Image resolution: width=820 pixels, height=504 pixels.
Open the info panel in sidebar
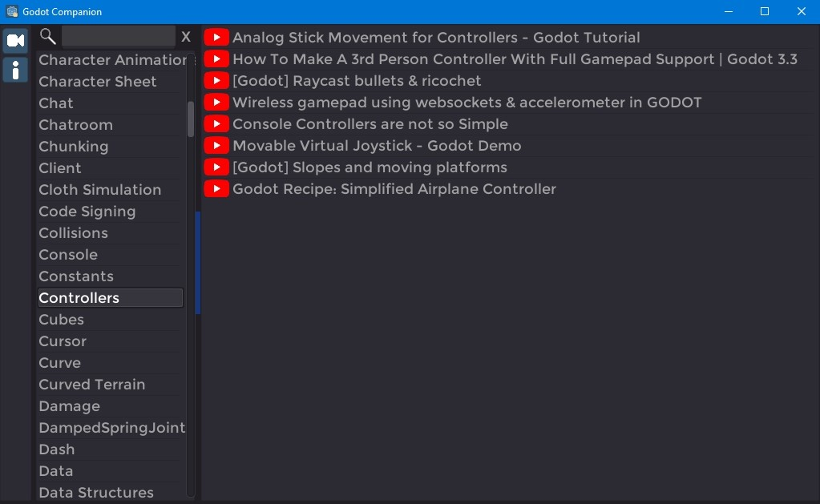tap(15, 70)
